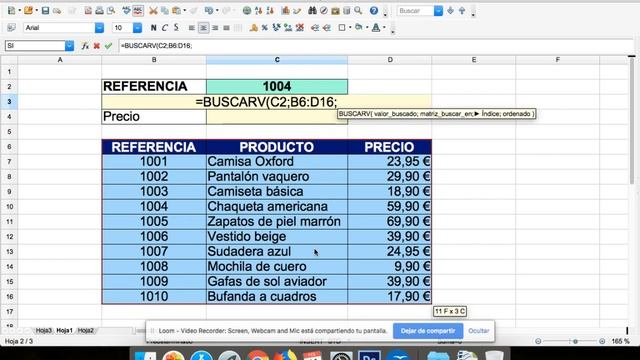This screenshot has width=640, height=360.
Task: Apply currency number format
Action: (x=253, y=28)
